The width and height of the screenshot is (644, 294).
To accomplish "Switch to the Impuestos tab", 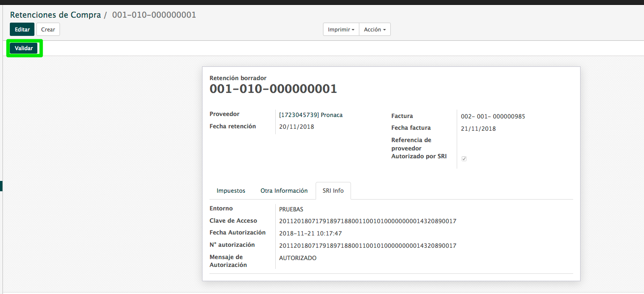I will click(231, 191).
